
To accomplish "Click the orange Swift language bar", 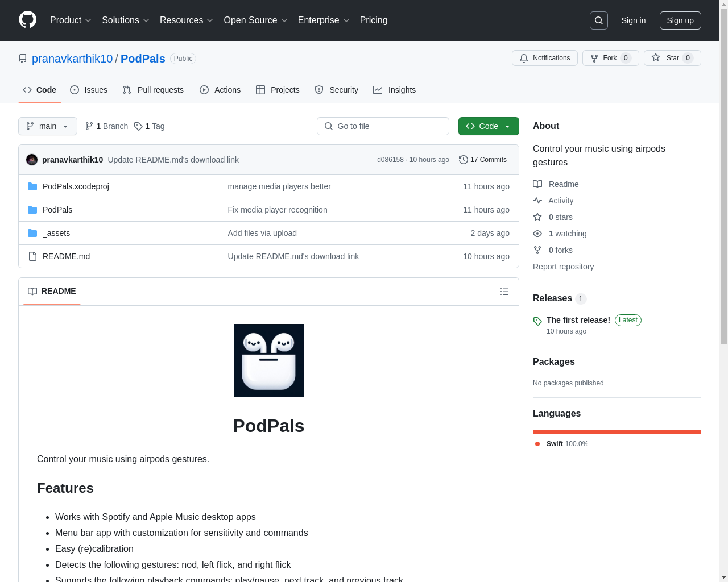I will coord(617,432).
